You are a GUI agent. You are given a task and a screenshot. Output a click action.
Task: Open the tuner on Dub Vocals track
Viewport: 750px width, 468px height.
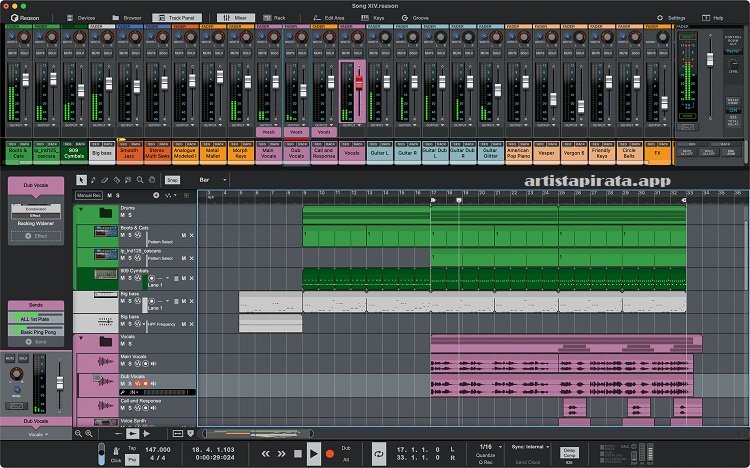pos(123,392)
